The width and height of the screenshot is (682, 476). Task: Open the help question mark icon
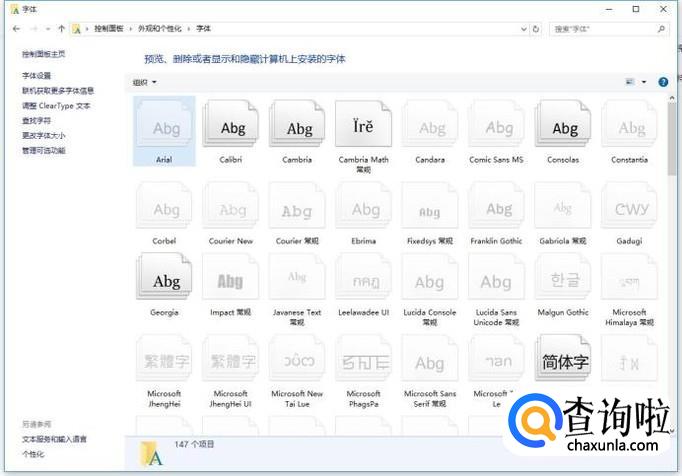tap(663, 82)
